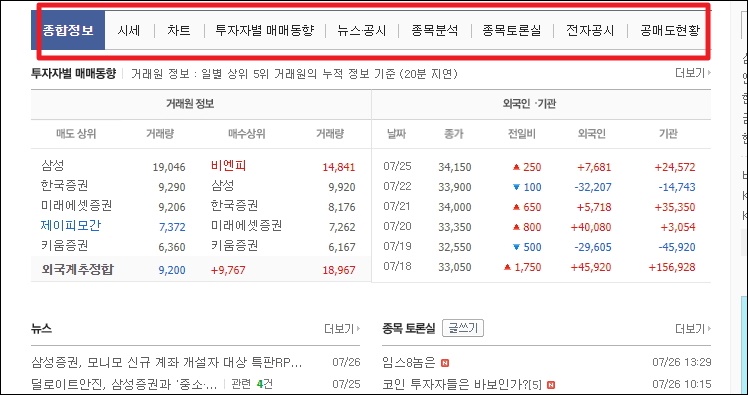Image resolution: width=748 pixels, height=395 pixels.
Task: Click the -45,920 institution value
Action: [677, 247]
